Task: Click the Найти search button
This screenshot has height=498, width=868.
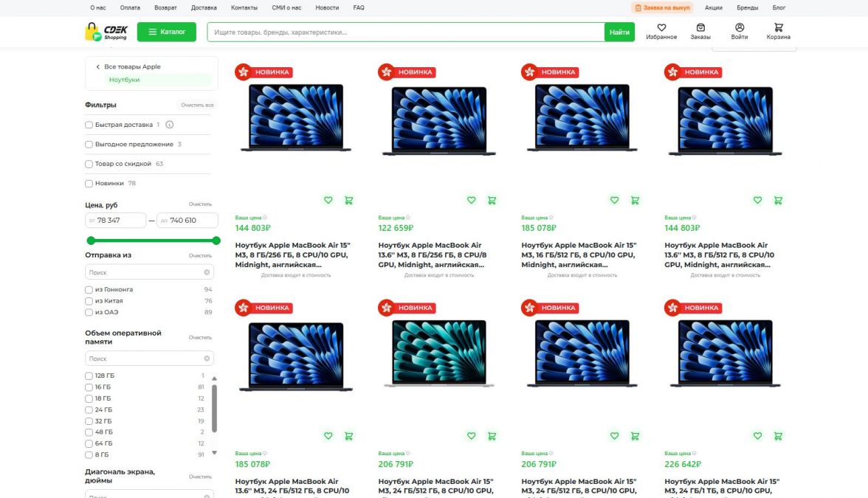Action: 619,32
